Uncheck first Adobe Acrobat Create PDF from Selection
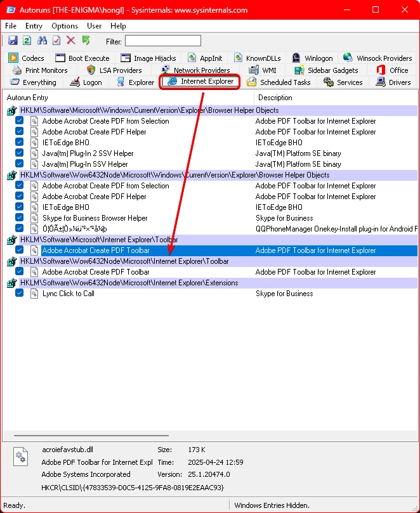The width and height of the screenshot is (420, 513). tap(19, 120)
